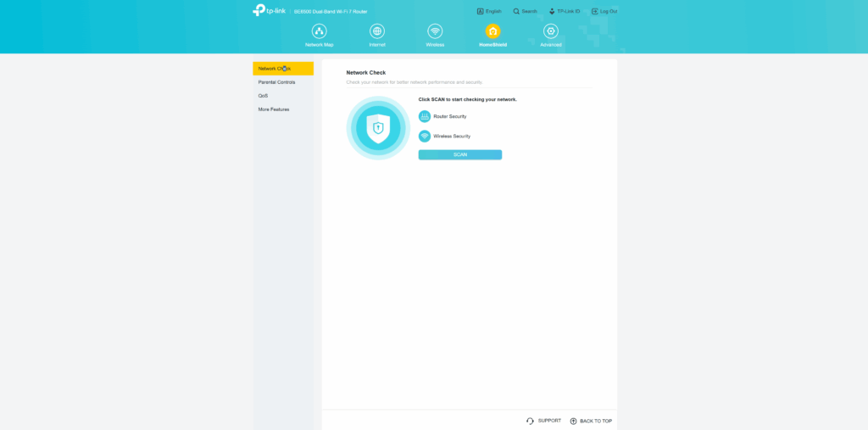Click the Wireless Security label
The image size is (868, 430).
click(x=452, y=136)
